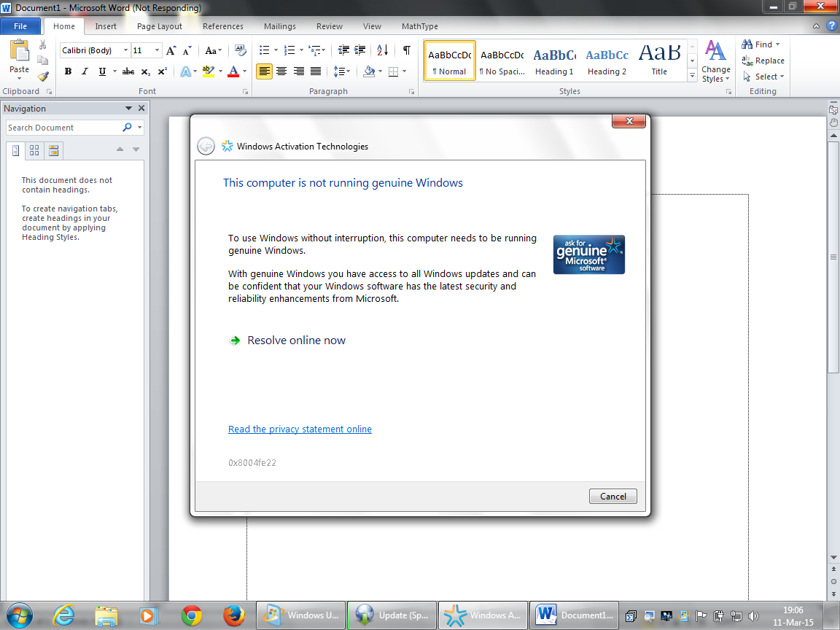Click the Search Document field
The width and height of the screenshot is (840, 630).
(64, 128)
